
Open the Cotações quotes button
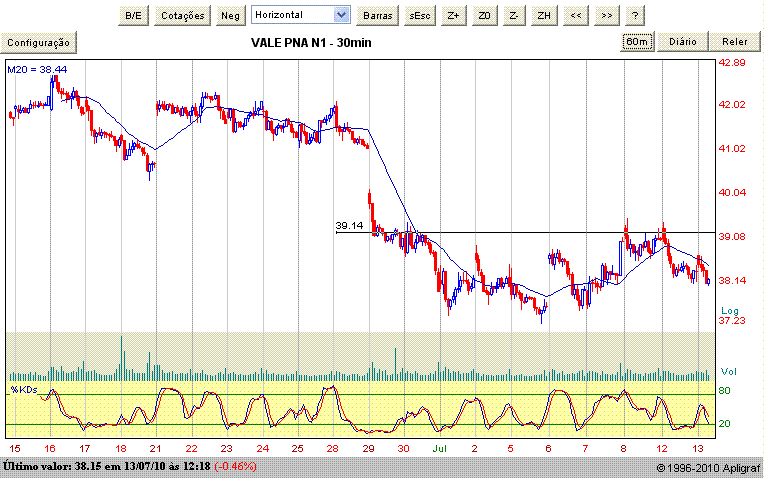point(183,16)
